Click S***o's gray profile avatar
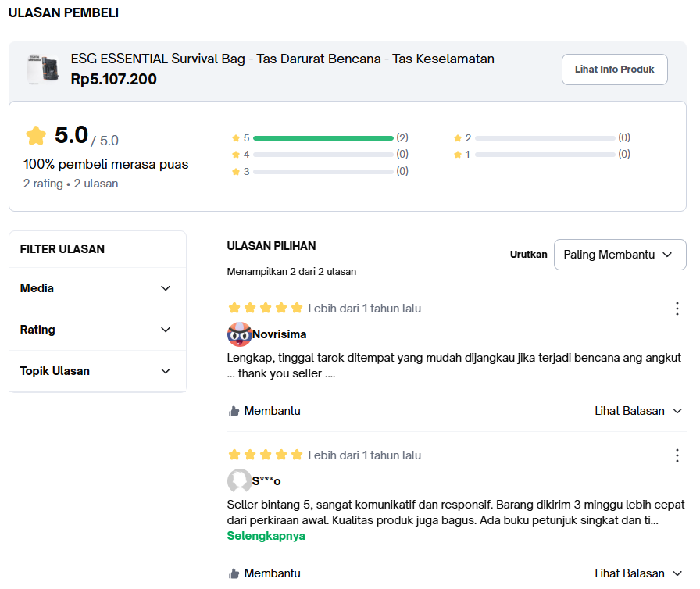 pos(239,481)
